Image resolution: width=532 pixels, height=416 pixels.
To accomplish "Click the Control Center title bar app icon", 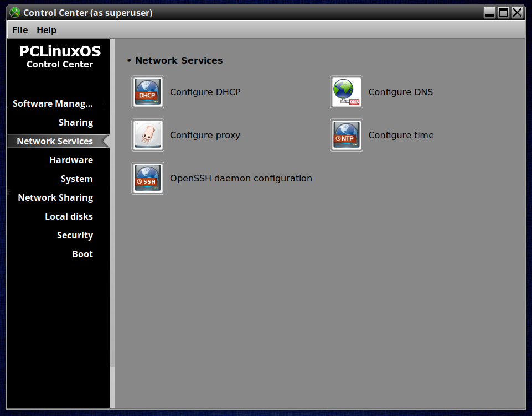I will click(x=15, y=13).
